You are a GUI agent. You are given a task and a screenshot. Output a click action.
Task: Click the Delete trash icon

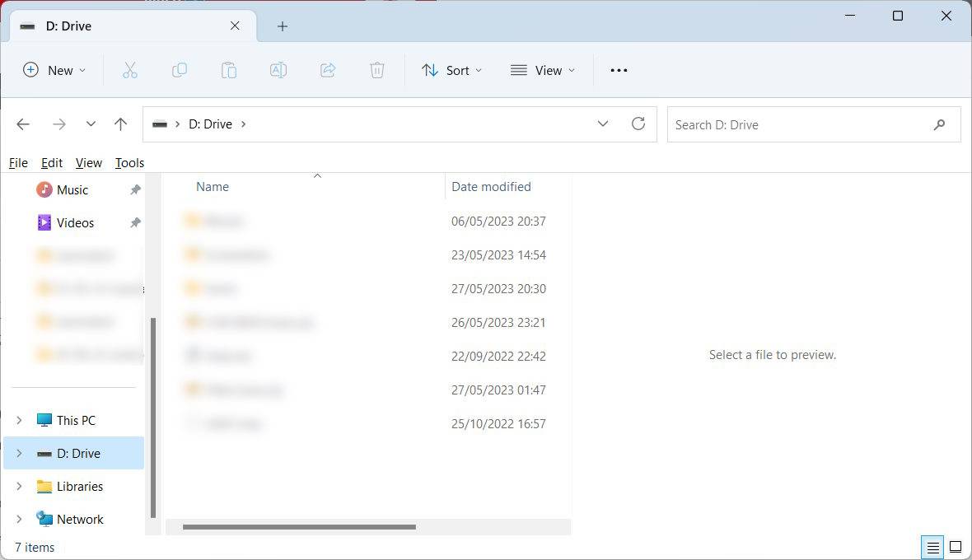(x=377, y=71)
